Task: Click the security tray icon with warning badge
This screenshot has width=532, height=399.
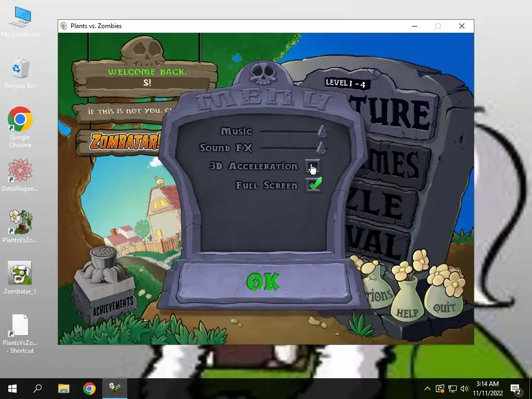Action: [440, 389]
